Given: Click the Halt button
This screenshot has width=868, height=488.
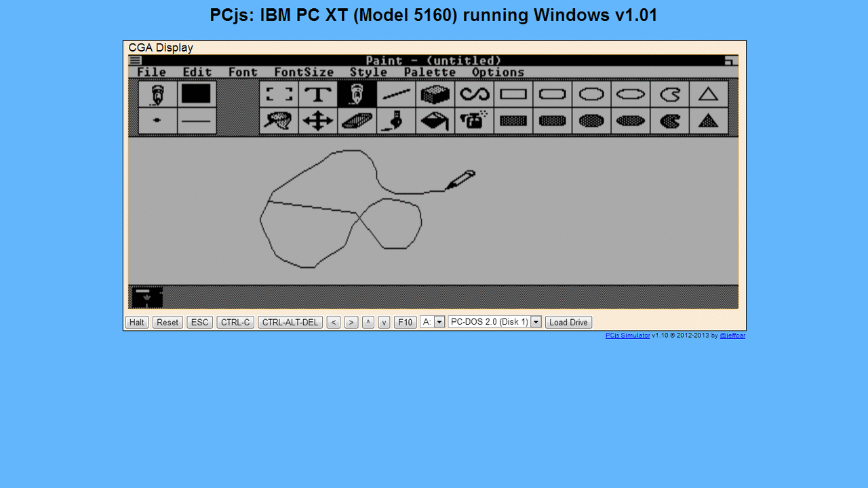Looking at the screenshot, I should click(137, 322).
